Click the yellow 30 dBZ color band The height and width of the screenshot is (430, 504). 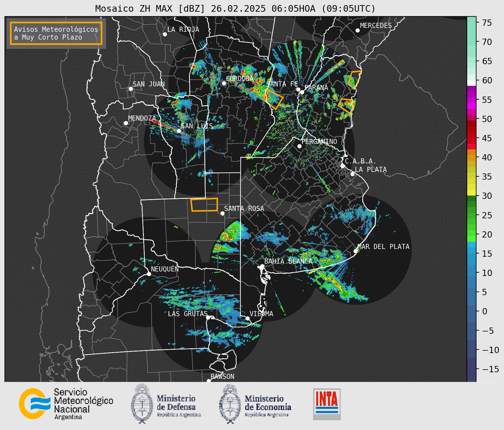pos(471,193)
